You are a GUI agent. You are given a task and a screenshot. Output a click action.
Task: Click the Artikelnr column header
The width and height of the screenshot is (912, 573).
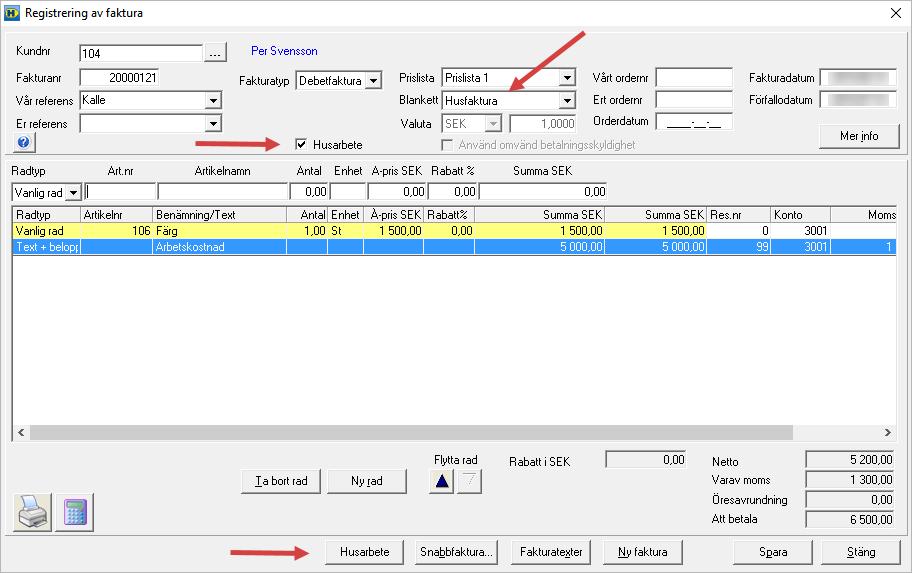pyautogui.click(x=116, y=215)
